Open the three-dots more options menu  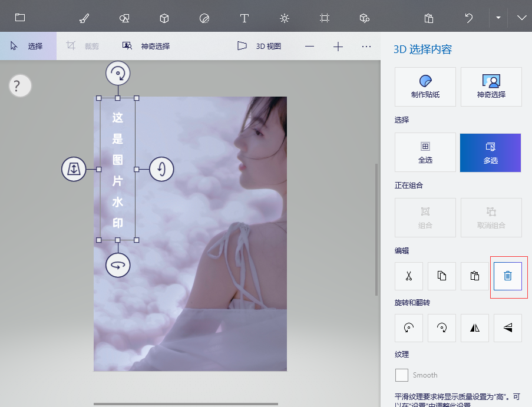point(366,47)
